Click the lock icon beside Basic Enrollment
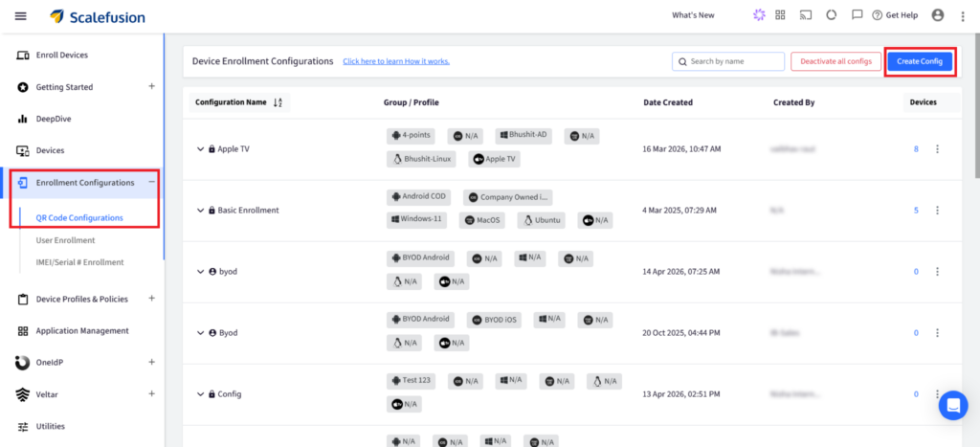This screenshot has width=980, height=447. pos(212,211)
